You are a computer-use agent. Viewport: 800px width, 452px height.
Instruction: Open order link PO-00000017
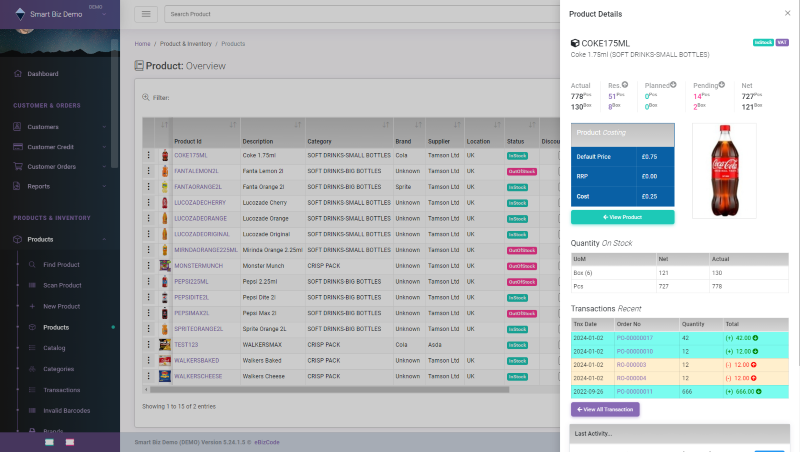point(635,338)
